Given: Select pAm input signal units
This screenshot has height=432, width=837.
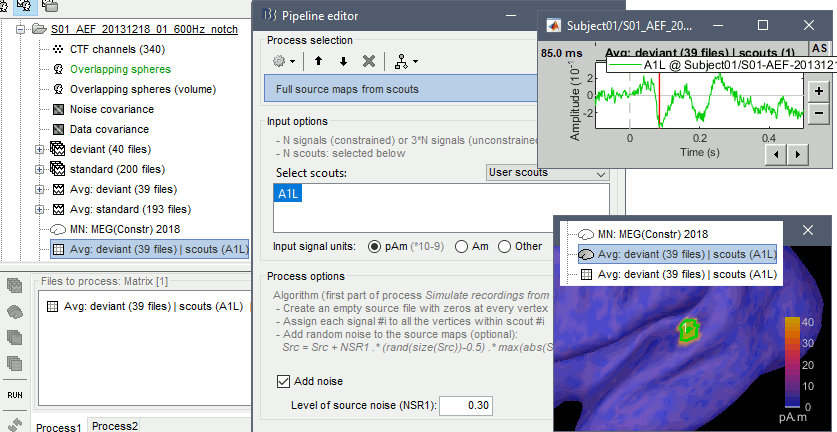Looking at the screenshot, I should [376, 247].
